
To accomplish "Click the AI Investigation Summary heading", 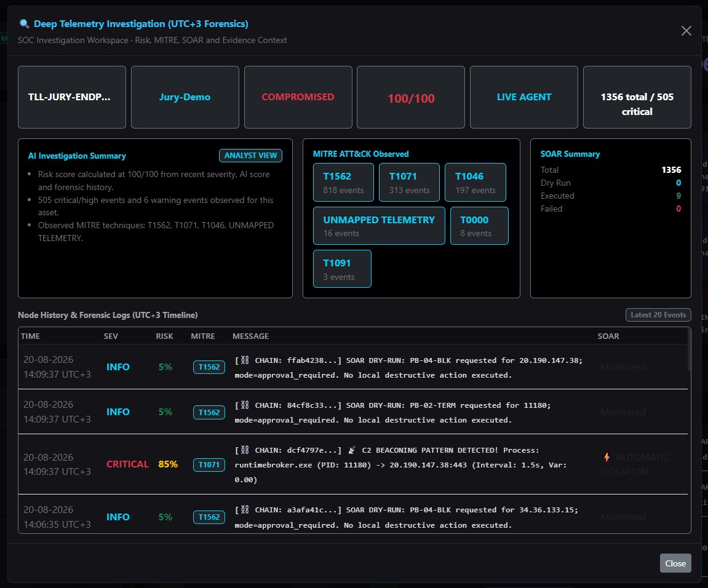I will coord(77,156).
